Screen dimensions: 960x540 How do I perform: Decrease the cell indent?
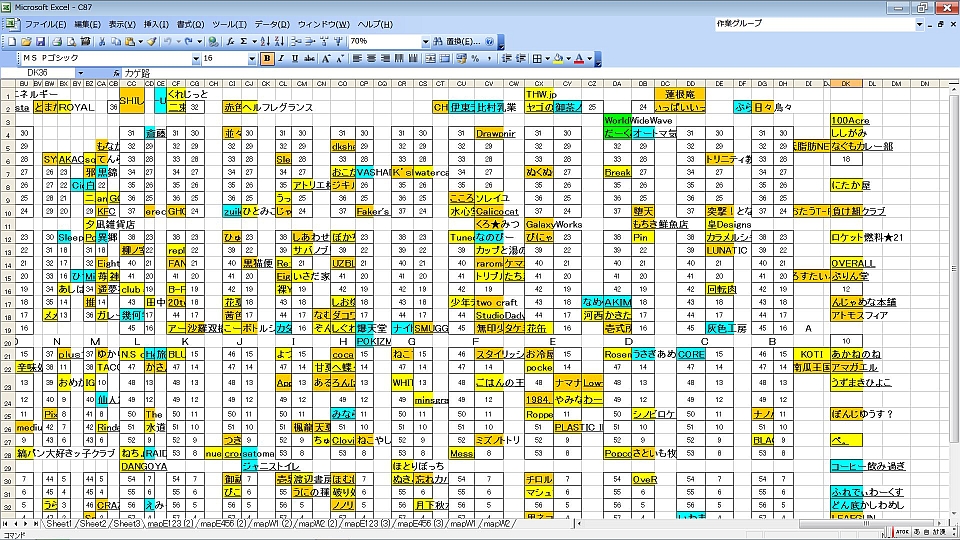coord(506,59)
